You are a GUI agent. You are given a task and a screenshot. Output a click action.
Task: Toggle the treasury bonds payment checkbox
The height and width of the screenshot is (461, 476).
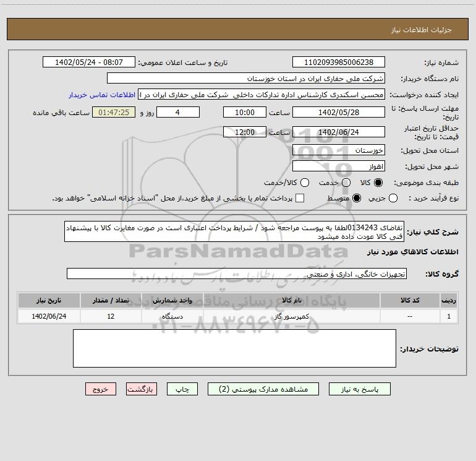300,198
